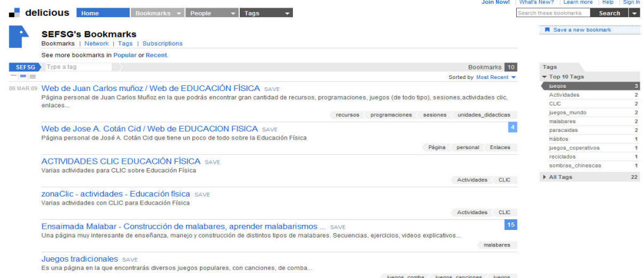Open the Recent bookmarks link
The width and height of the screenshot is (644, 278).
click(156, 55)
